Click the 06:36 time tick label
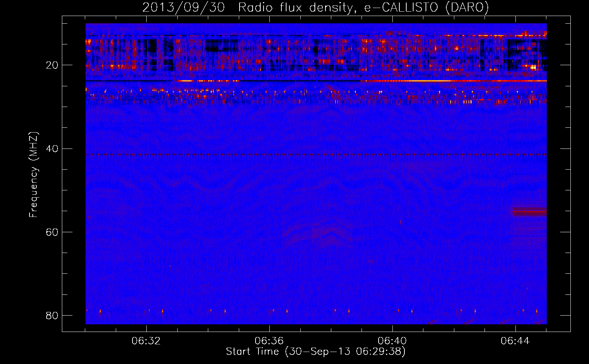 coord(269,341)
